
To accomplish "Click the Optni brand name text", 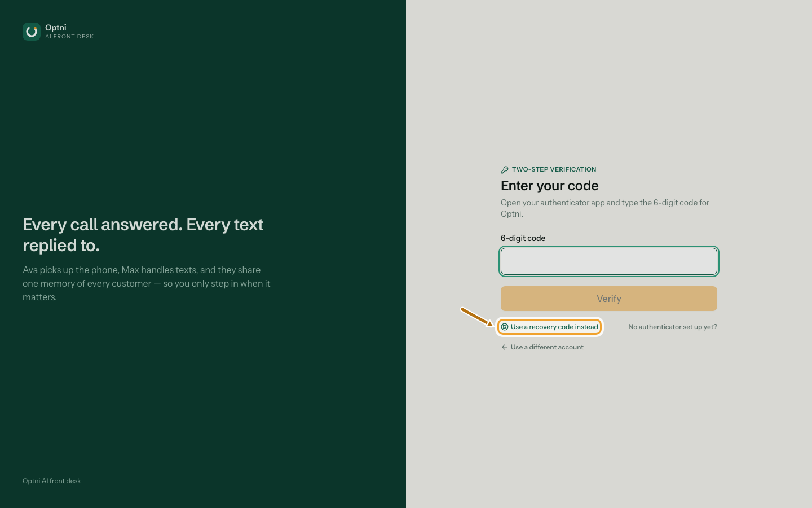I will coord(56,28).
